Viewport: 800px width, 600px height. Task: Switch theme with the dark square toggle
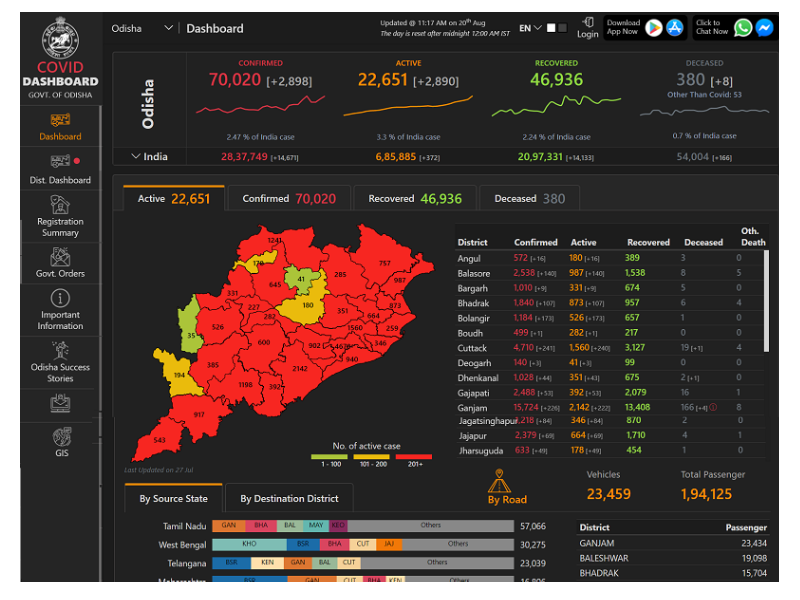pos(562,28)
